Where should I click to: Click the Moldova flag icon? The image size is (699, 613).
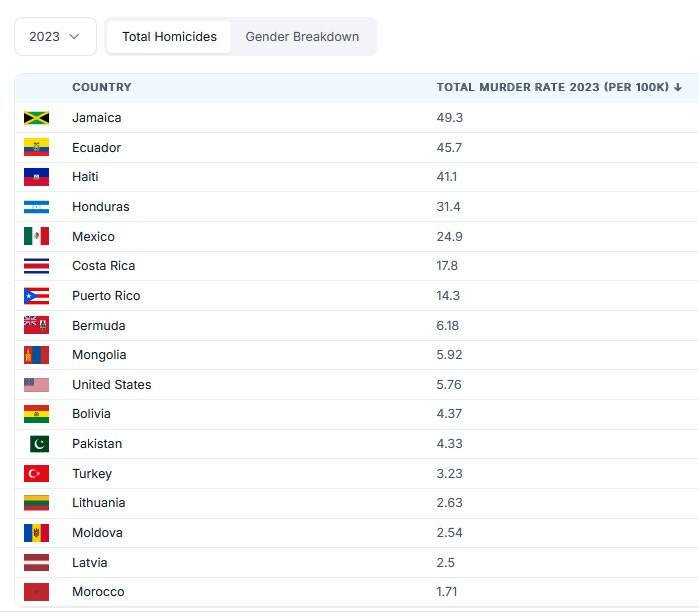(x=37, y=533)
